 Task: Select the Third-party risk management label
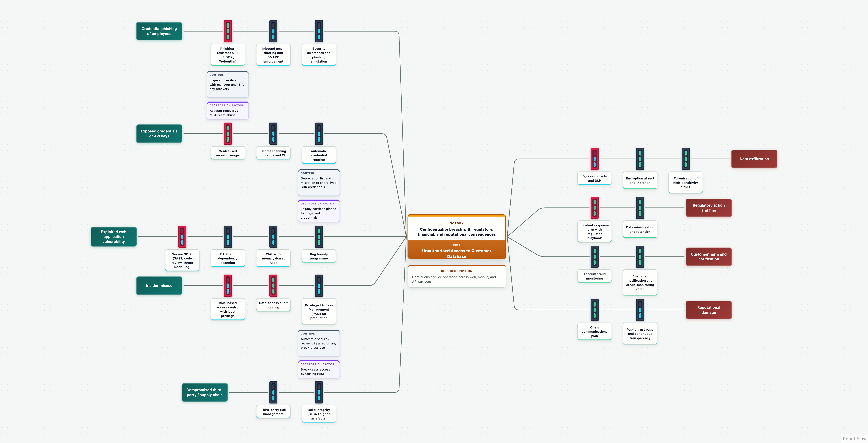[273, 412]
